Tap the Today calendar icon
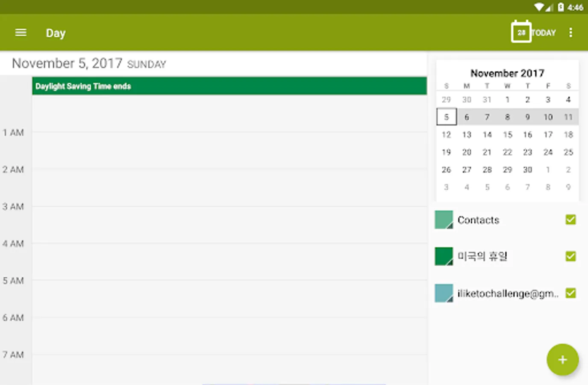The height and width of the screenshot is (385, 588). [x=521, y=32]
